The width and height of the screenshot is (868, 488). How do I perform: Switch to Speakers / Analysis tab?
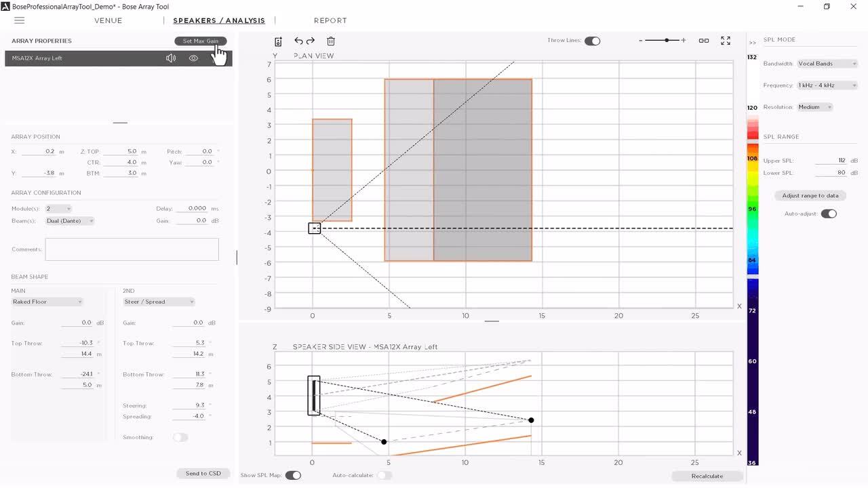pos(219,20)
